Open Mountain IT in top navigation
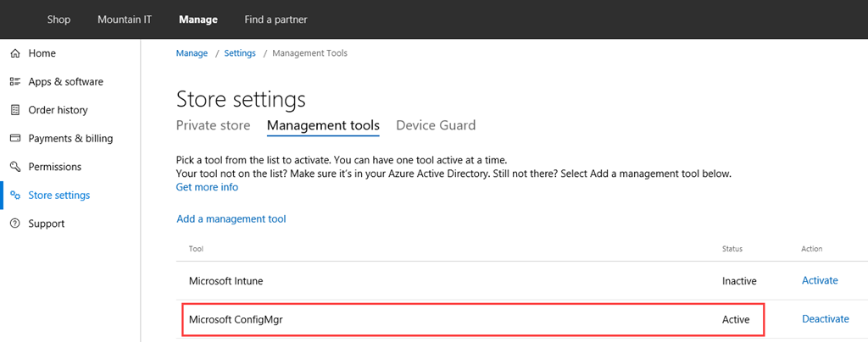Image resolution: width=868 pixels, height=342 pixels. [125, 19]
